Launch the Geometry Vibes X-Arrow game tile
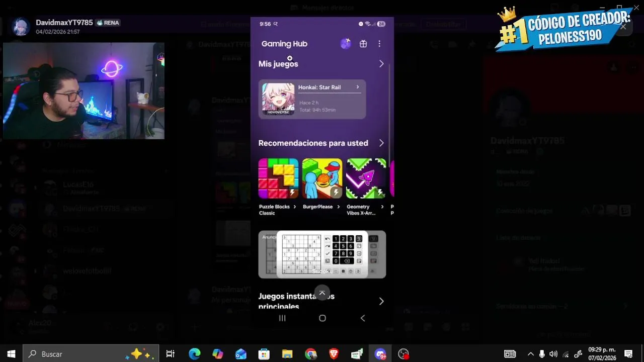 point(366,178)
